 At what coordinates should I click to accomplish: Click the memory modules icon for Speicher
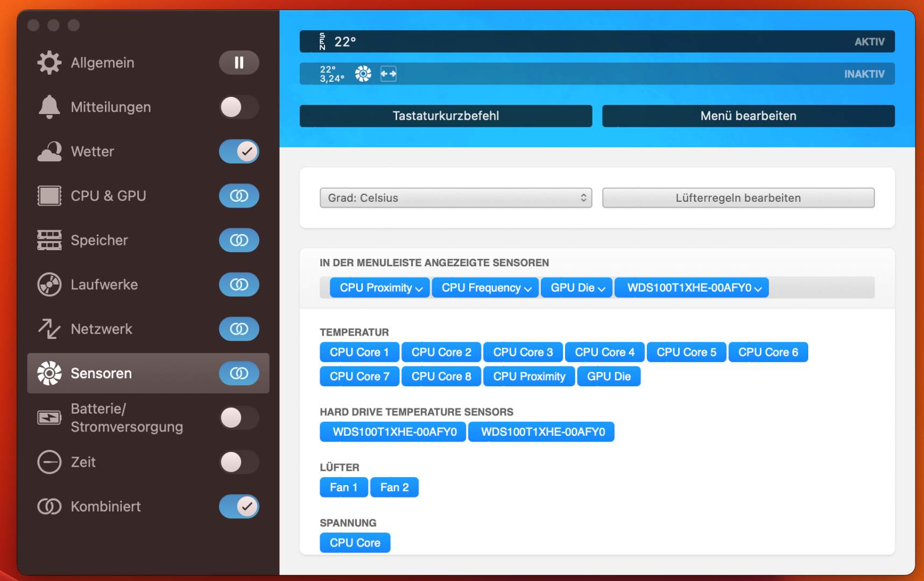pos(49,240)
